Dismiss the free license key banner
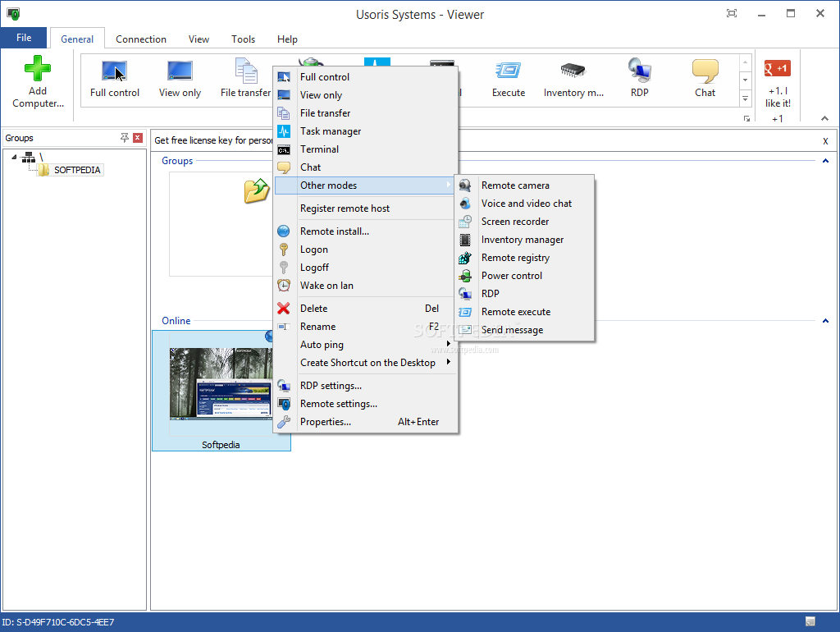The height and width of the screenshot is (632, 840). (x=825, y=141)
